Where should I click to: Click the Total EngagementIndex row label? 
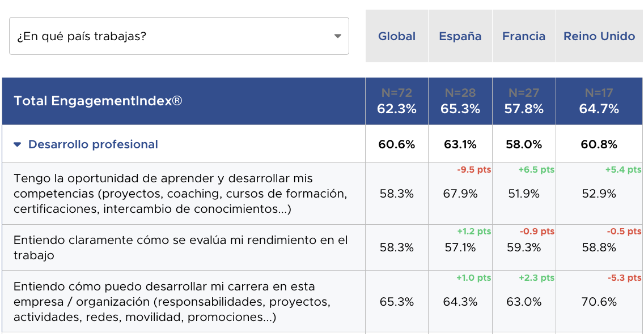point(98,101)
